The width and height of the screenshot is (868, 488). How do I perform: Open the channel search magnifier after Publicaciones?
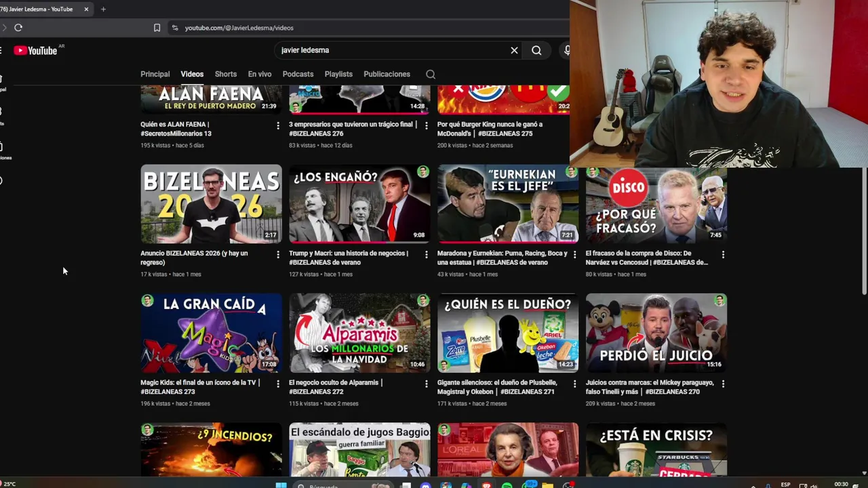[431, 75]
